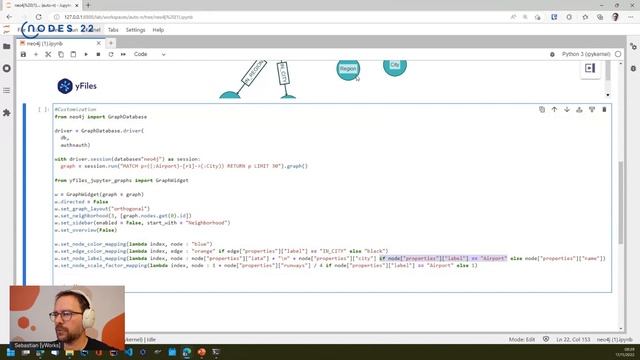Insert a cell above using cell toolbar icon
Image resolution: width=640 pixels, height=360 pixels.
pos(579,109)
